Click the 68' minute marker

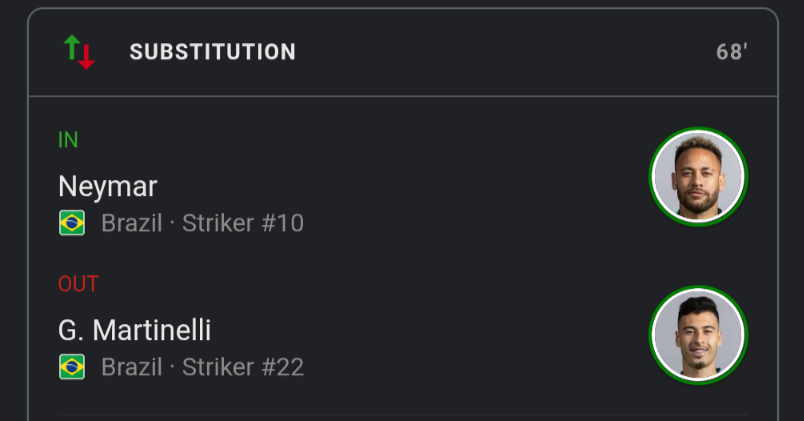point(732,52)
